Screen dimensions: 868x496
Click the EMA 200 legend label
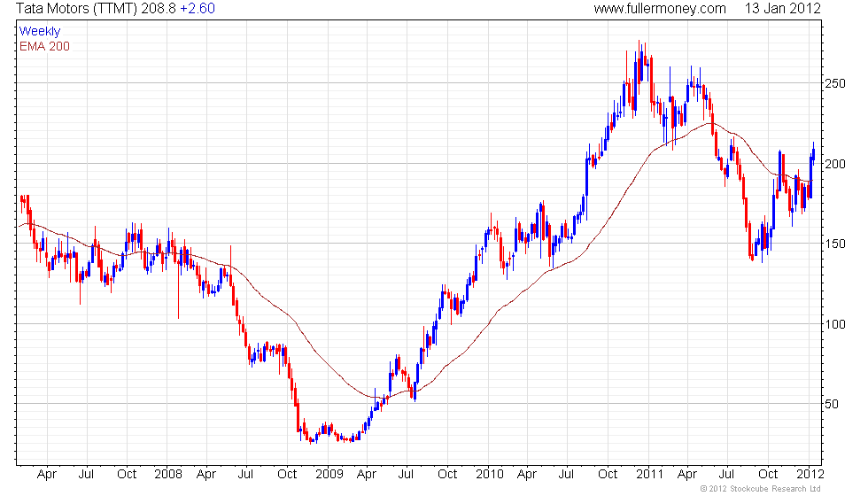pos(44,46)
